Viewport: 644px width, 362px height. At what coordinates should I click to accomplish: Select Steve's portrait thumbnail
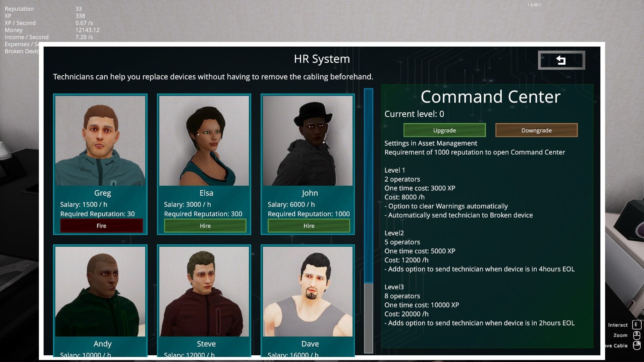click(204, 291)
